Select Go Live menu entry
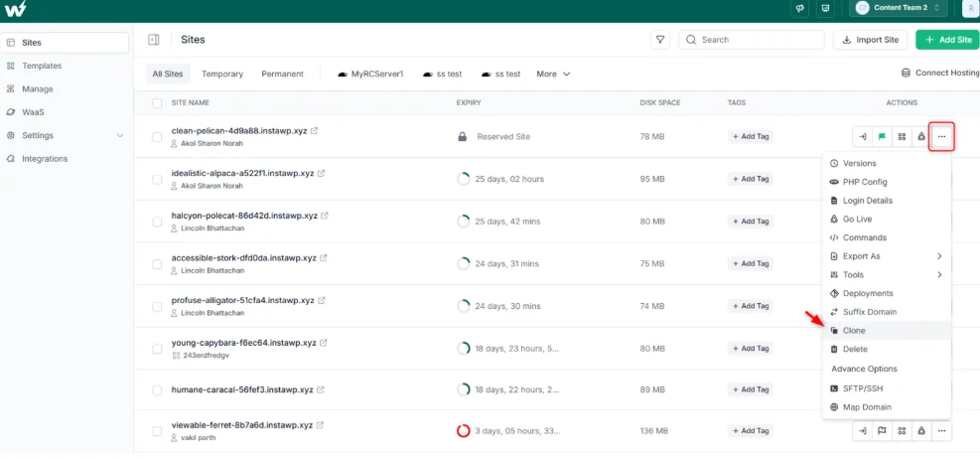 coord(887,220)
